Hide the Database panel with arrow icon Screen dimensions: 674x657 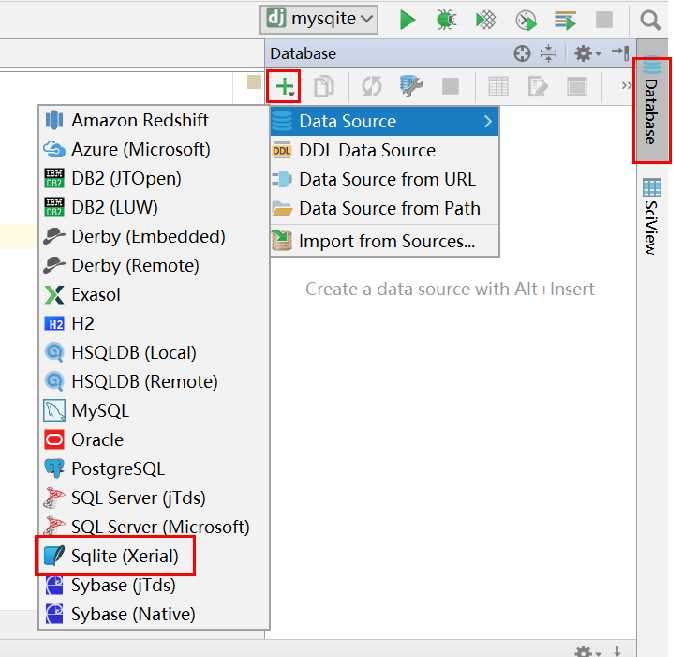pyautogui.click(x=621, y=53)
